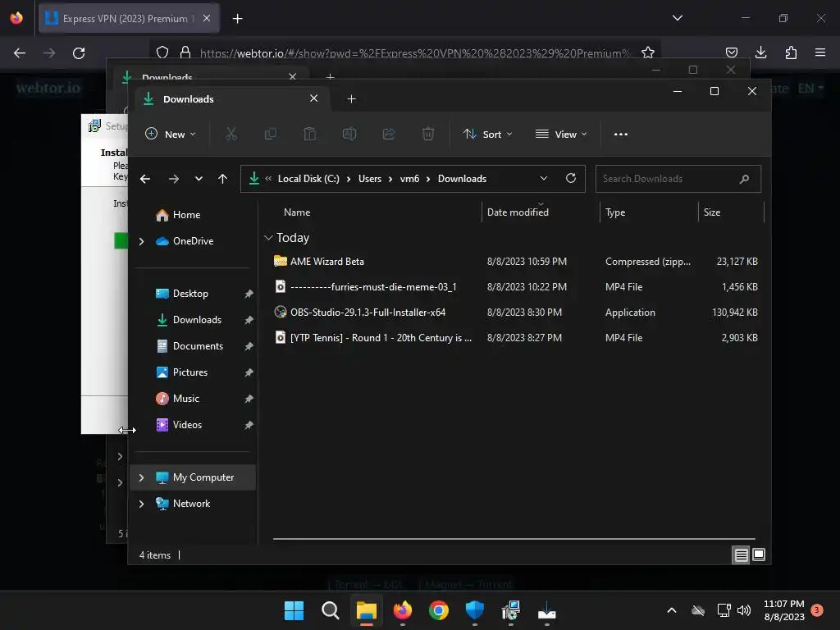Open recent locations dropdown chevron
This screenshot has width=840, height=630.
click(199, 179)
